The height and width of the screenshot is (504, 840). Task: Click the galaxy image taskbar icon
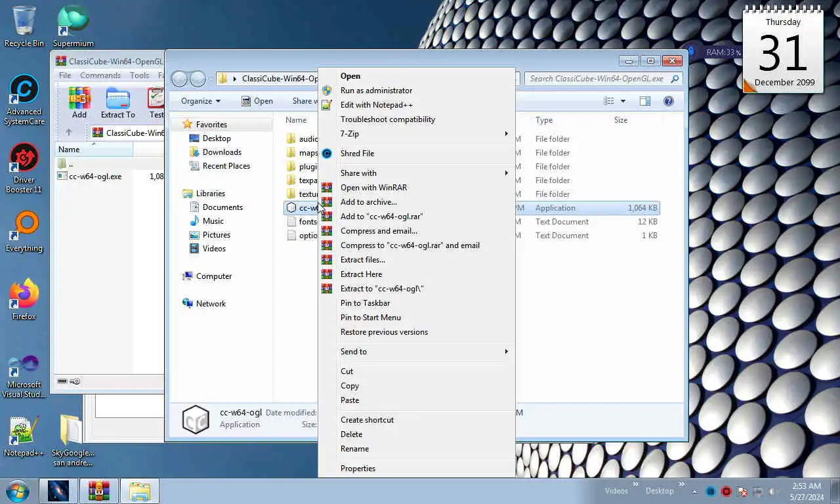[x=58, y=491]
